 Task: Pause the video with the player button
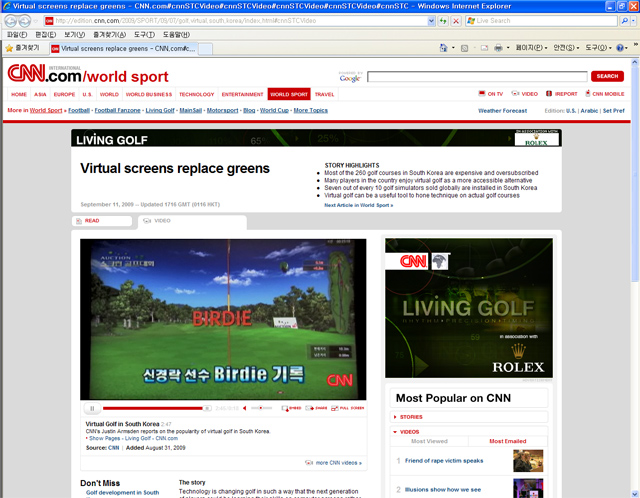[x=91, y=408]
